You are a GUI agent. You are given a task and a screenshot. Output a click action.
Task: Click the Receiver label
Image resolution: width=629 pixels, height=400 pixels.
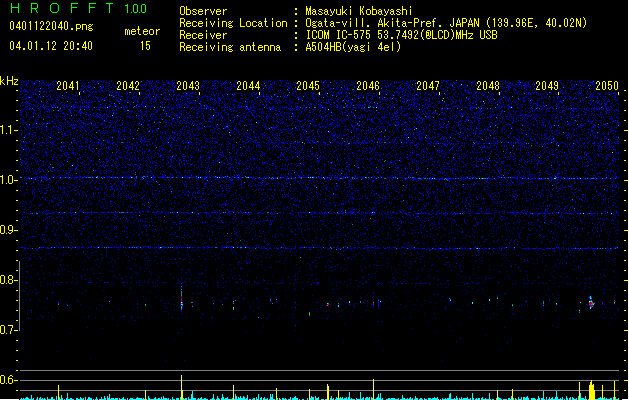pyautogui.click(x=203, y=35)
